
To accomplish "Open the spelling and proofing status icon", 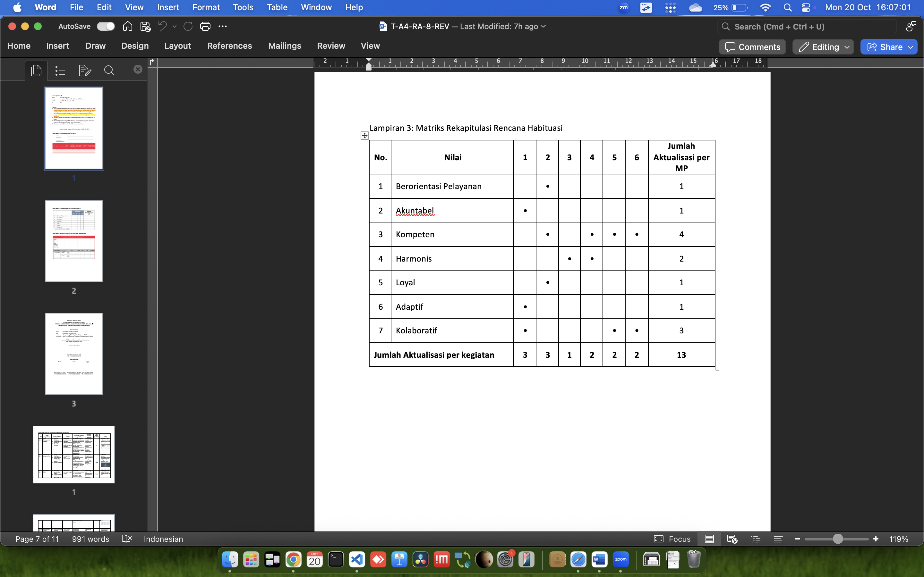I will [x=126, y=539].
